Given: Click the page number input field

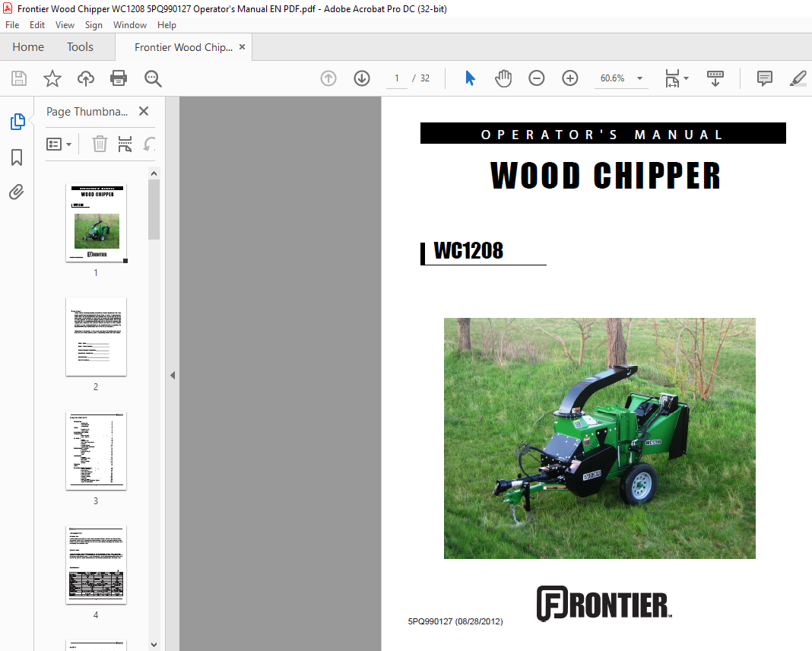Looking at the screenshot, I should tap(397, 78).
